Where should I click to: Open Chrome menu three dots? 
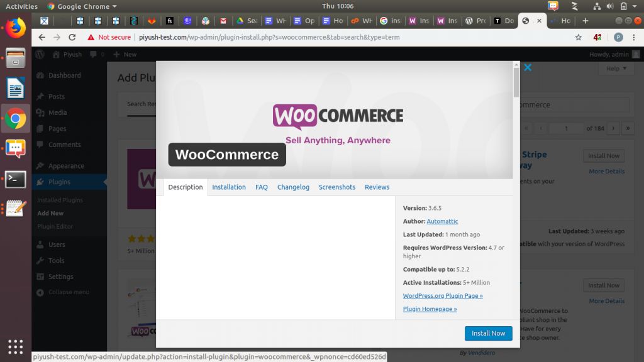(634, 37)
